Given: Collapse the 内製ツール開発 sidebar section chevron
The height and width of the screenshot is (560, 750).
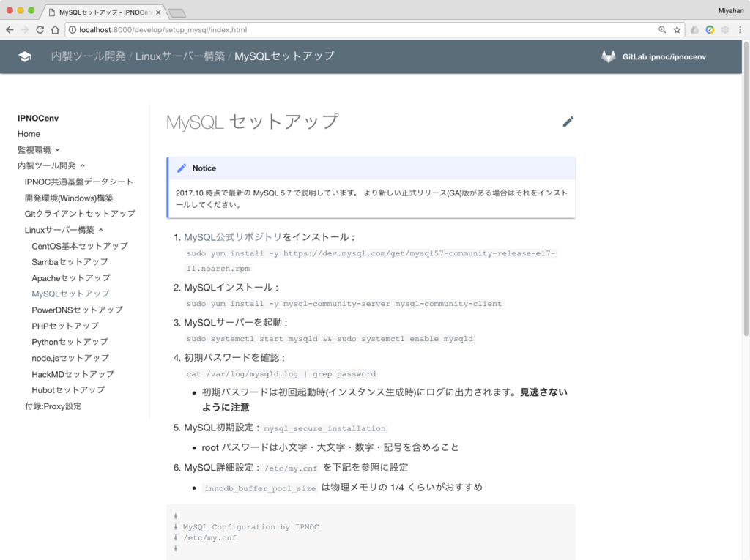Looking at the screenshot, I should pyautogui.click(x=83, y=165).
